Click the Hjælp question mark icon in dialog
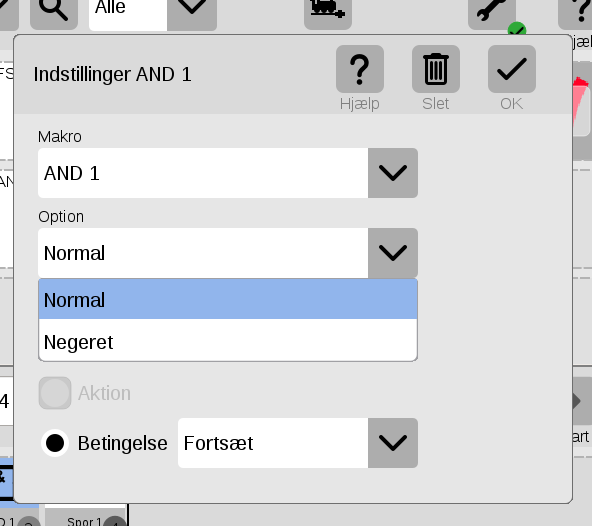This screenshot has width=592, height=526. [360, 69]
